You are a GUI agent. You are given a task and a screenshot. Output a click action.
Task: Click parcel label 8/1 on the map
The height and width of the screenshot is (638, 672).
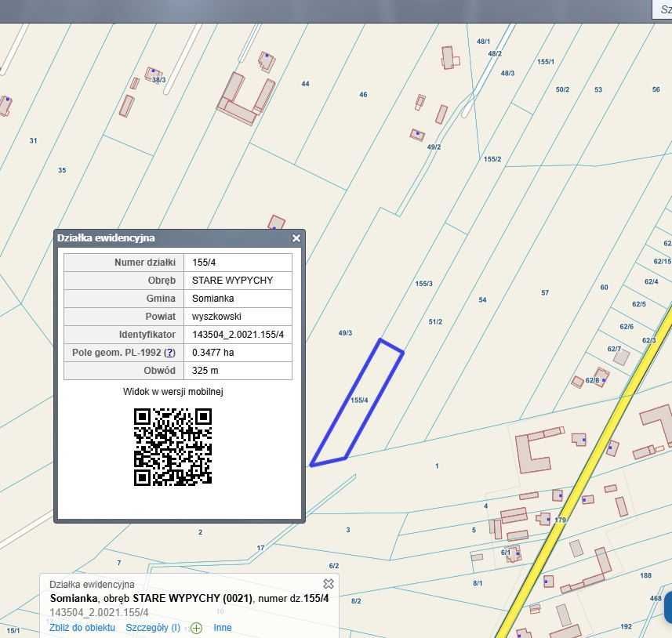[478, 584]
